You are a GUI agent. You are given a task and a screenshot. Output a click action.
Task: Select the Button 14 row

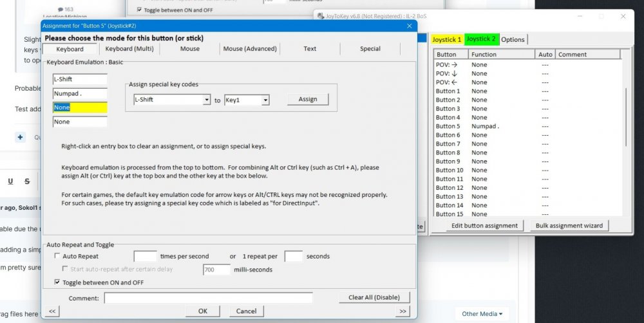coord(527,205)
